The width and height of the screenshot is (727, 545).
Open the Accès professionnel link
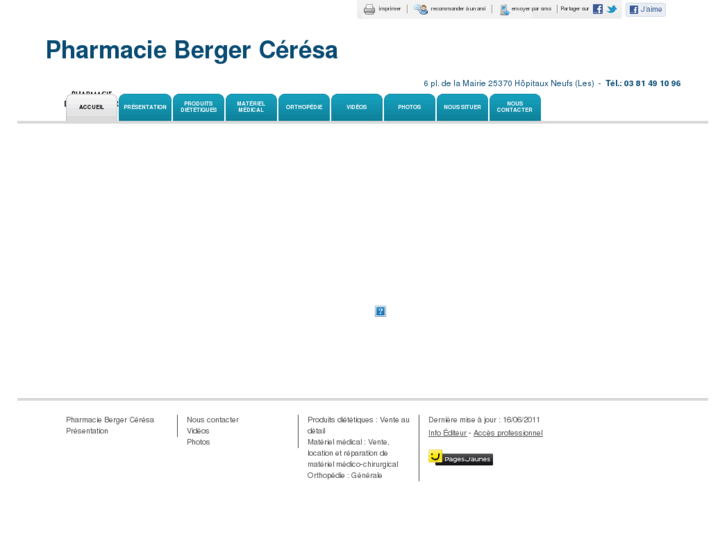(508, 433)
